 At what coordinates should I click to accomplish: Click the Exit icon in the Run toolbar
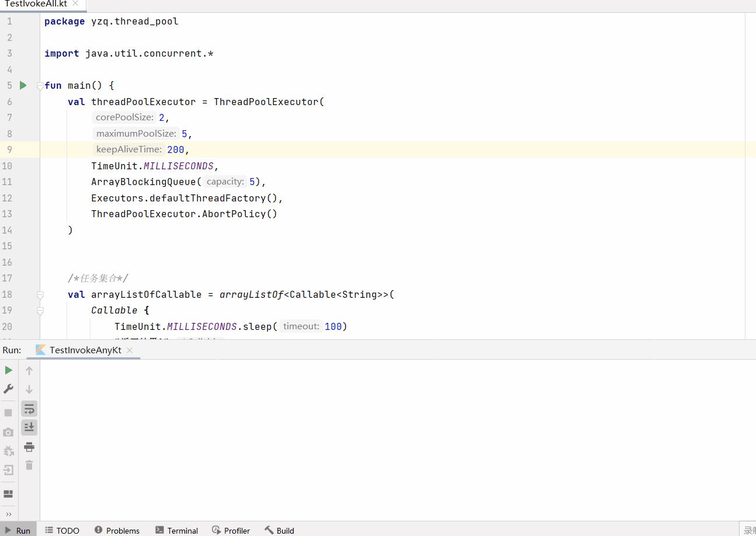[8, 470]
